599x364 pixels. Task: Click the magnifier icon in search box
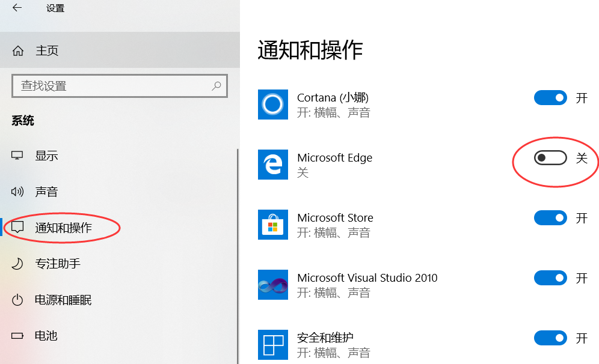[x=217, y=86]
